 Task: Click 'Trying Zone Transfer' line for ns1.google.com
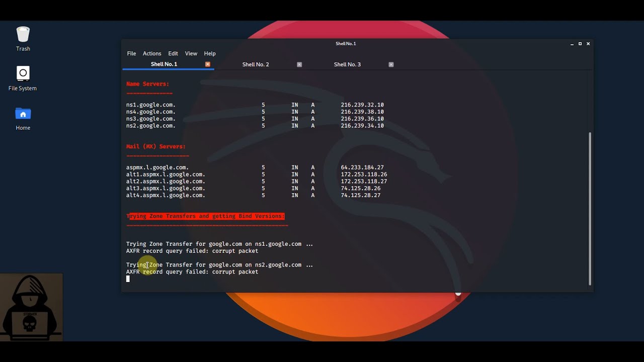pyautogui.click(x=219, y=244)
